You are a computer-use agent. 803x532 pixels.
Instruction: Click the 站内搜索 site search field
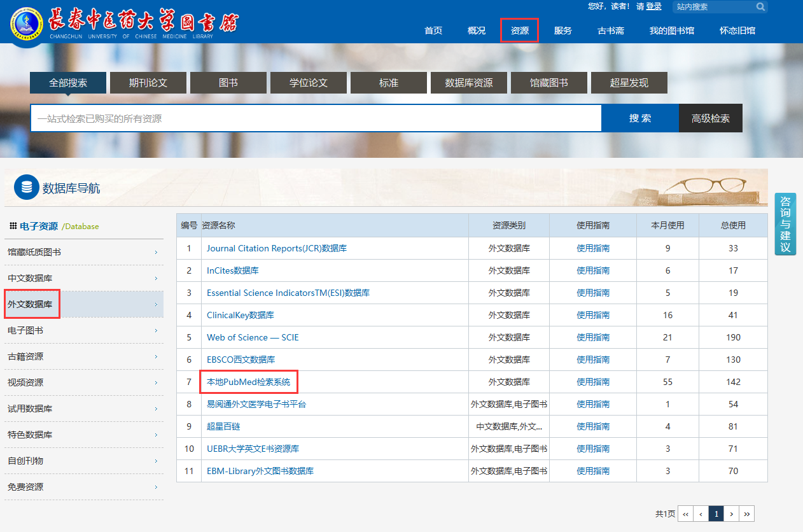click(714, 7)
